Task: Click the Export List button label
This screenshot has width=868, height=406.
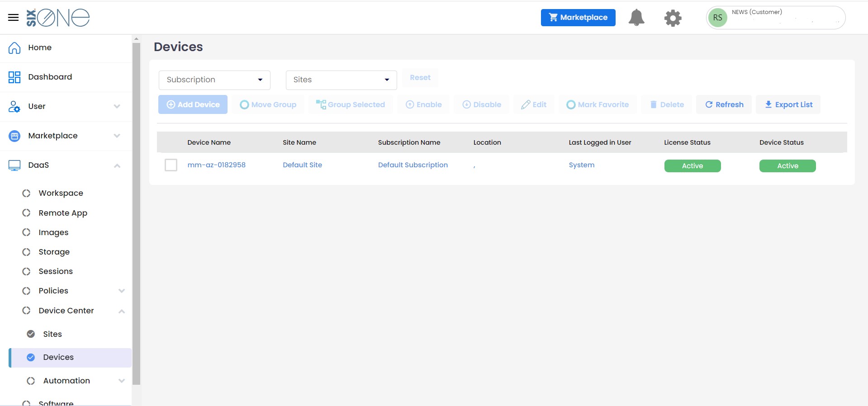Action: coord(793,104)
